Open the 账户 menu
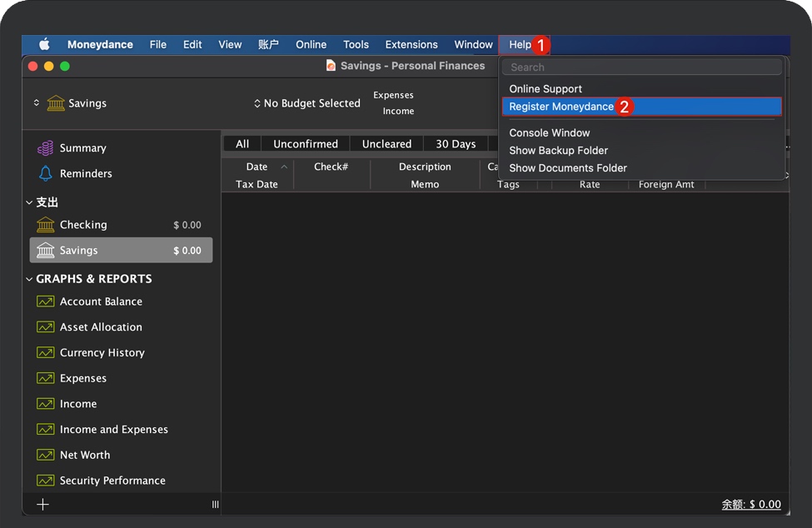 268,44
